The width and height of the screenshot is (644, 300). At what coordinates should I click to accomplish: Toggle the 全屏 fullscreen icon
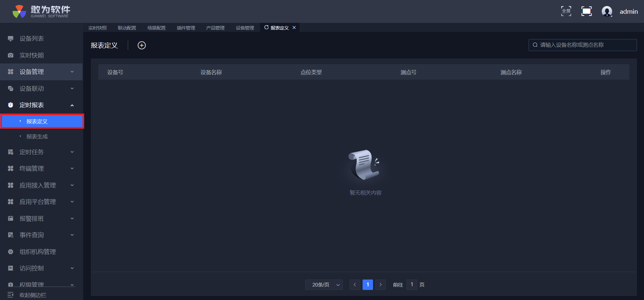pyautogui.click(x=566, y=11)
